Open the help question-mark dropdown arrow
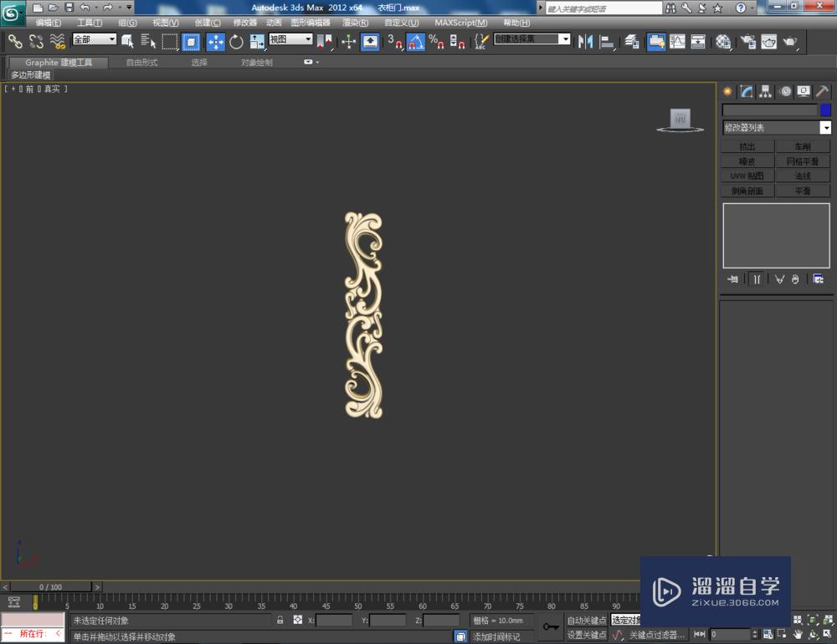This screenshot has height=644, width=837. 751,8
